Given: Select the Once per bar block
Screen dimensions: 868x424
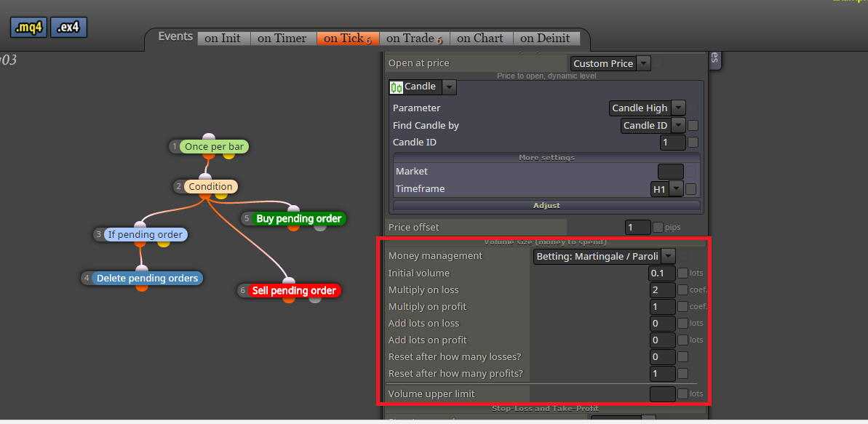Looking at the screenshot, I should click(214, 147).
